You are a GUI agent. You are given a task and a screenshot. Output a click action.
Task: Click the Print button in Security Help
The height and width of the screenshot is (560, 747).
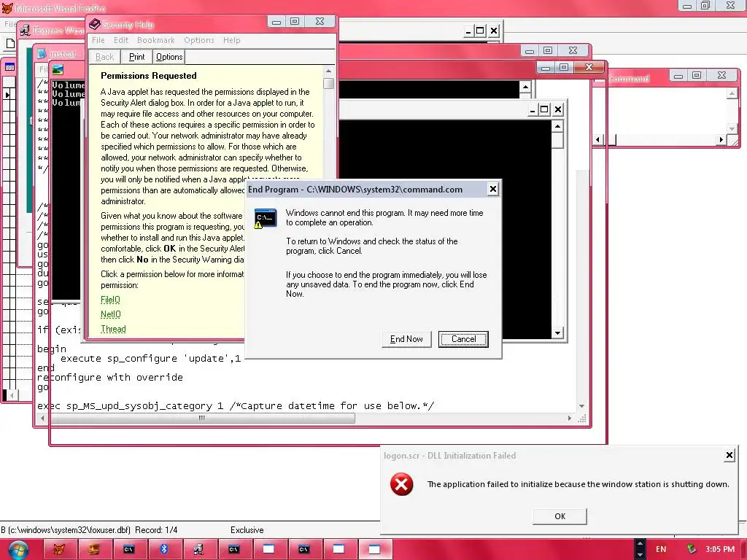coord(136,57)
